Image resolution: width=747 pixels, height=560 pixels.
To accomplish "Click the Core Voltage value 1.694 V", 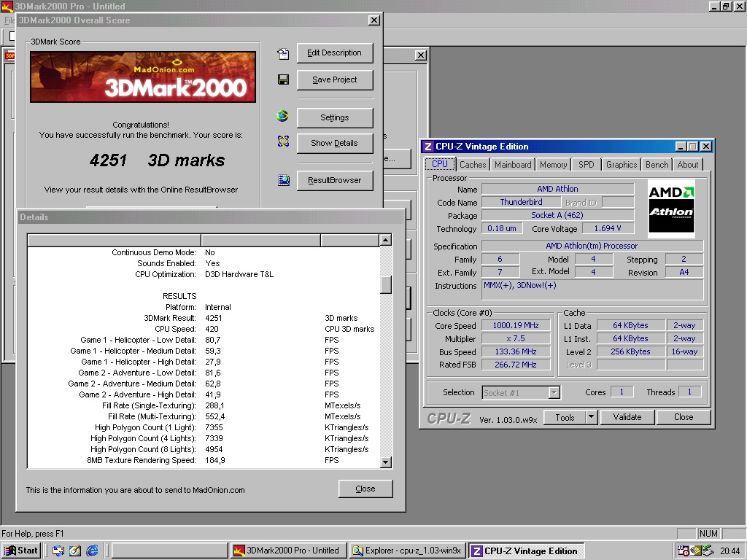I will point(608,228).
